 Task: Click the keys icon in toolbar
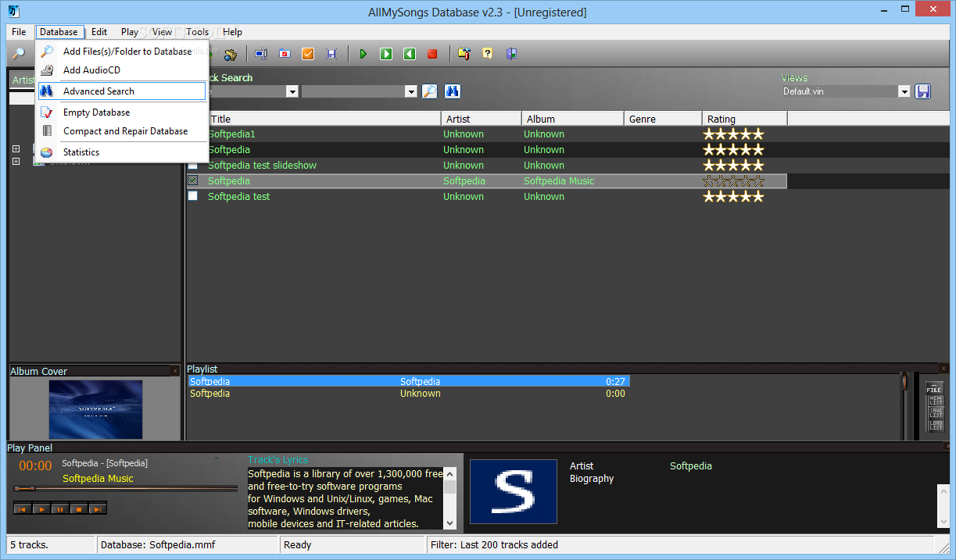tap(230, 54)
